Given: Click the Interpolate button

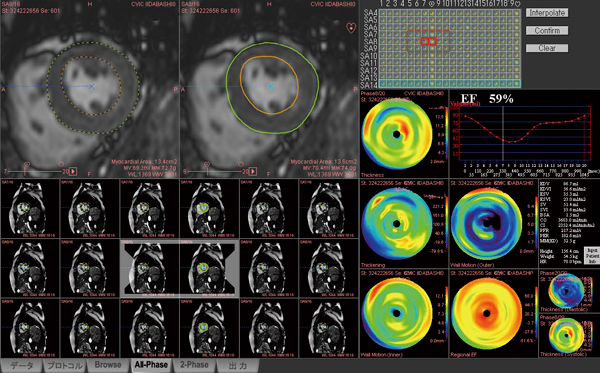Looking at the screenshot, I should 547,13.
